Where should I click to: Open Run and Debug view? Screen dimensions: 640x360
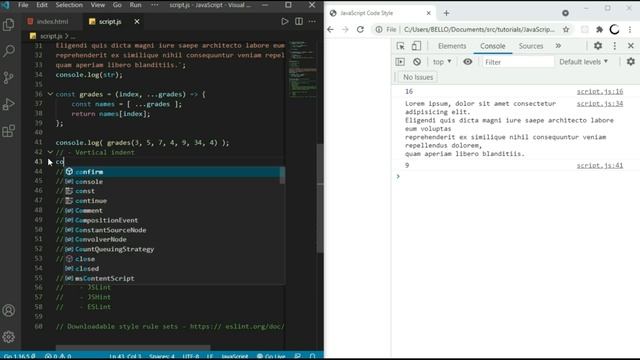9,104
